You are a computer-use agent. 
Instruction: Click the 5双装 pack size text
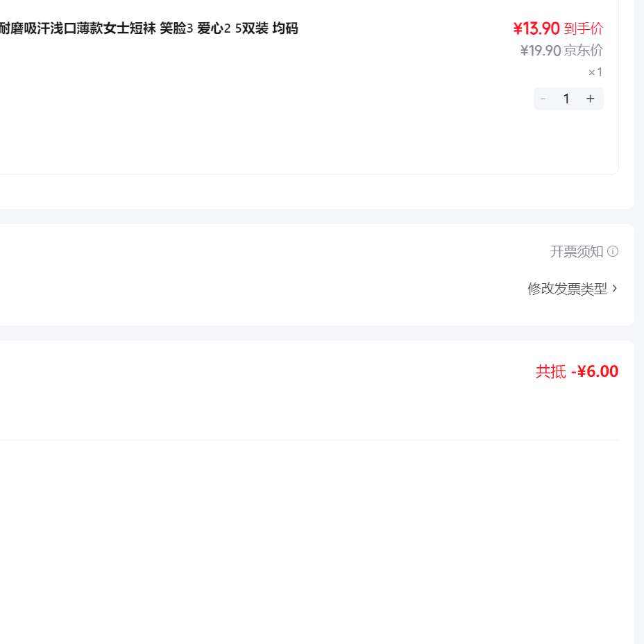pyautogui.click(x=251, y=28)
